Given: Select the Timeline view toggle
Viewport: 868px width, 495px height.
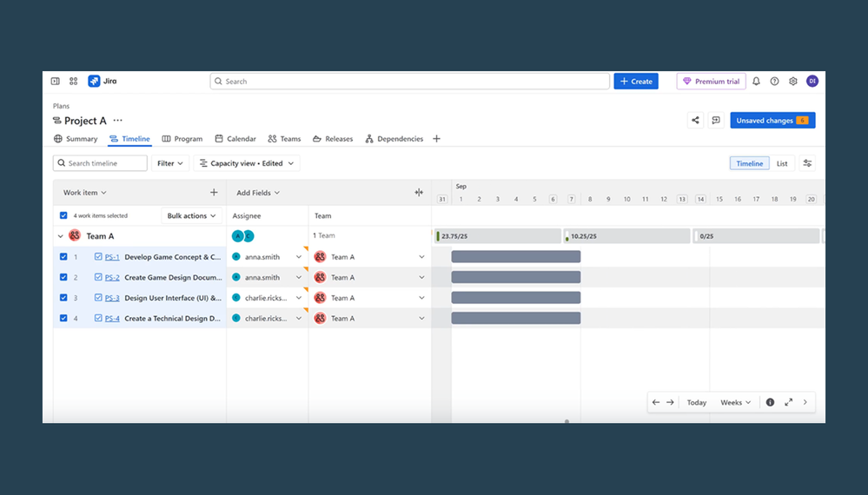Looking at the screenshot, I should [x=750, y=163].
